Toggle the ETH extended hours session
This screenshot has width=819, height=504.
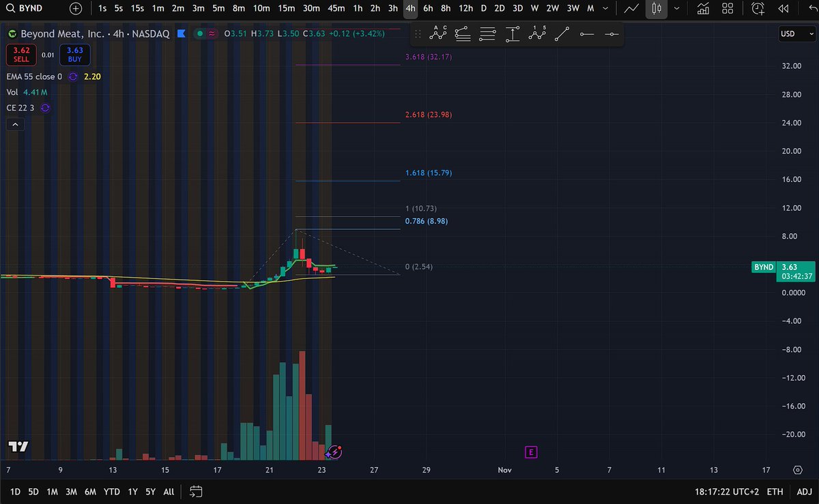[775, 491]
